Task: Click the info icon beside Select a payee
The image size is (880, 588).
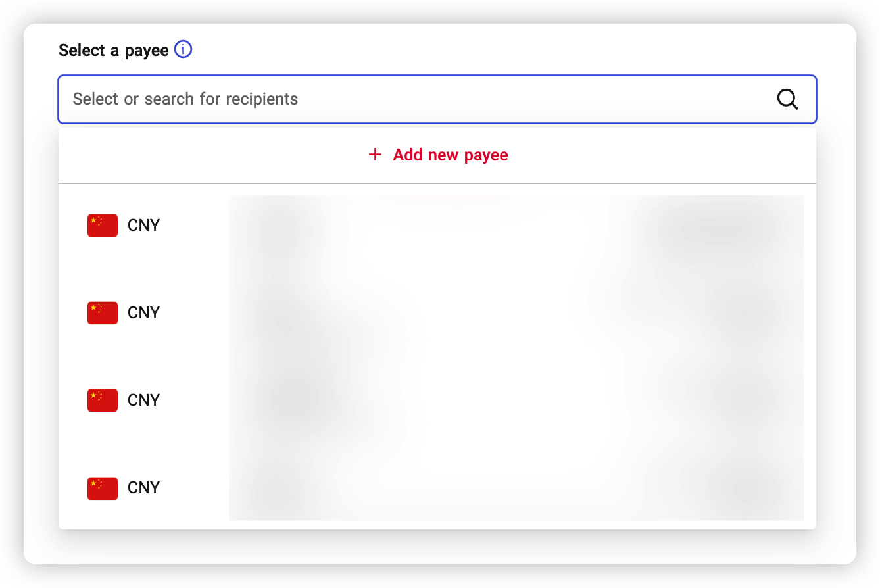Action: click(x=183, y=50)
